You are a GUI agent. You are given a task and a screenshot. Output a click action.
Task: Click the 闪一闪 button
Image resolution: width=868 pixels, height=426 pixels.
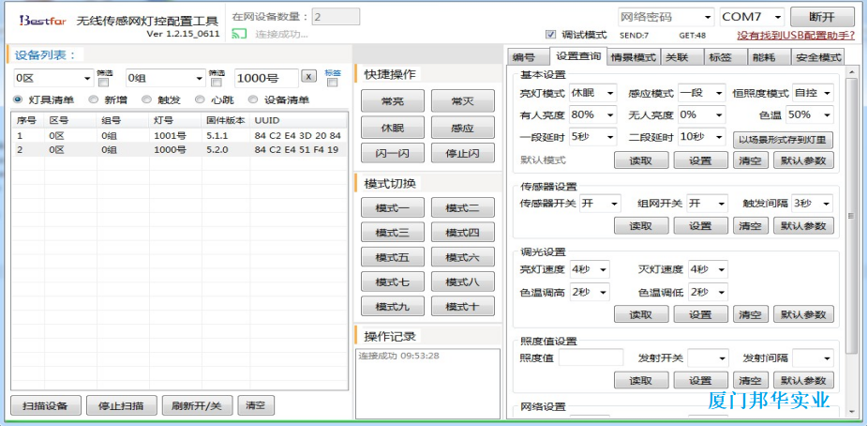pos(393,153)
